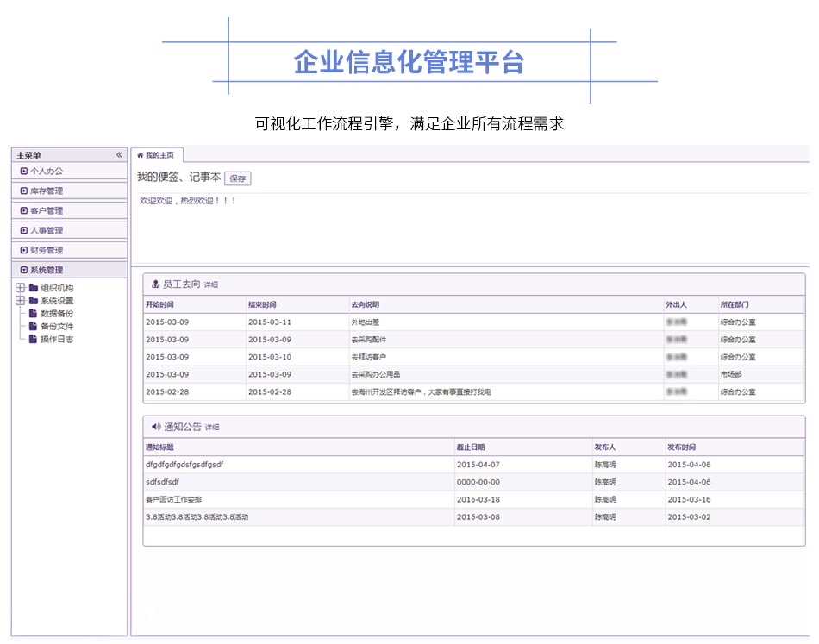Open the 客户管理 menu section
Image resolution: width=819 pixels, height=644 pixels.
point(69,210)
